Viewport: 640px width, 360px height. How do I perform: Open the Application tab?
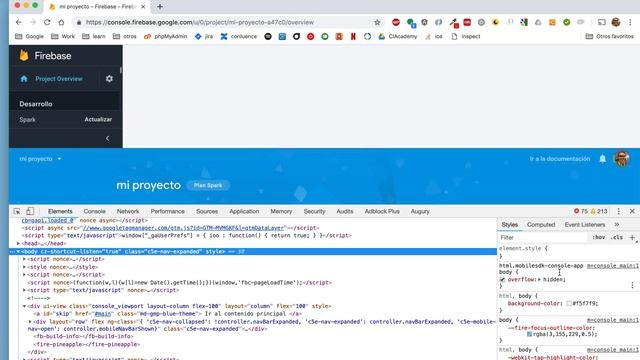pyautogui.click(x=244, y=211)
